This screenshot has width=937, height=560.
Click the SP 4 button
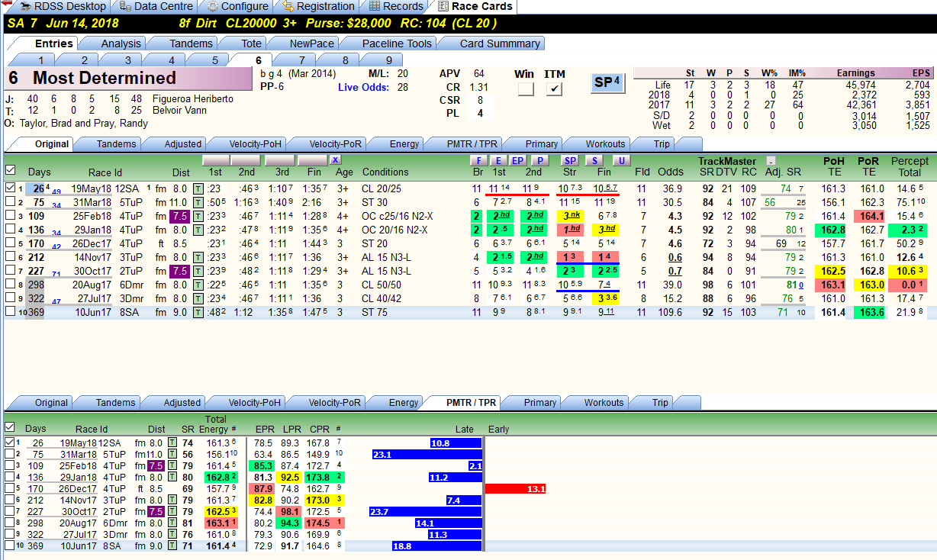click(608, 83)
